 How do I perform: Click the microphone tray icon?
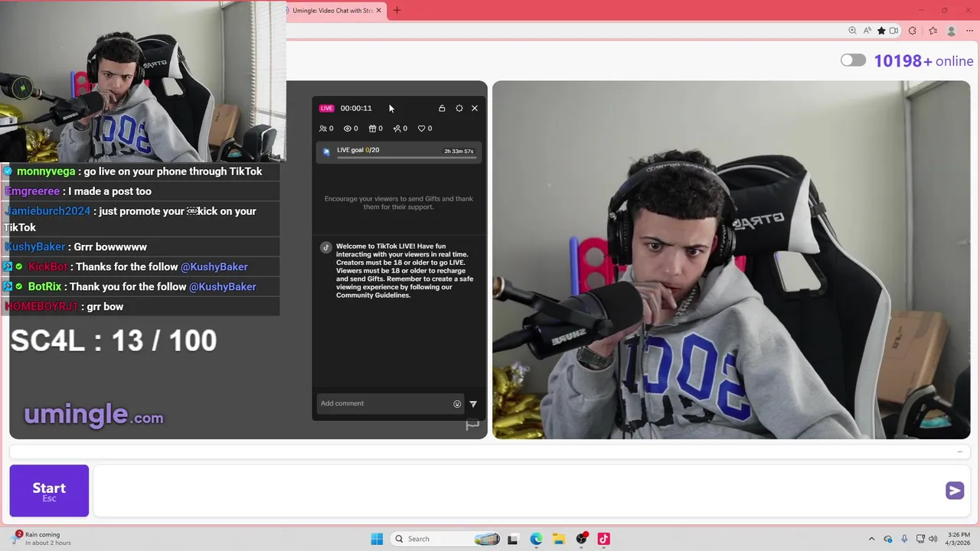pyautogui.click(x=904, y=539)
